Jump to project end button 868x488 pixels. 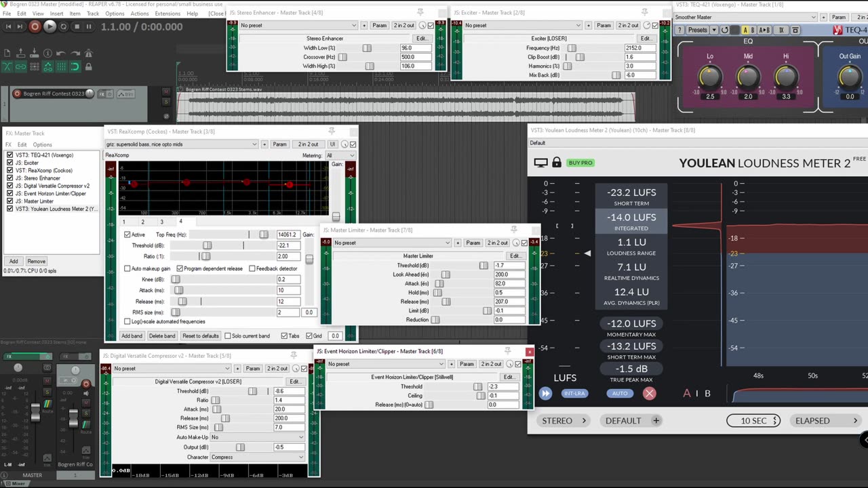click(21, 26)
